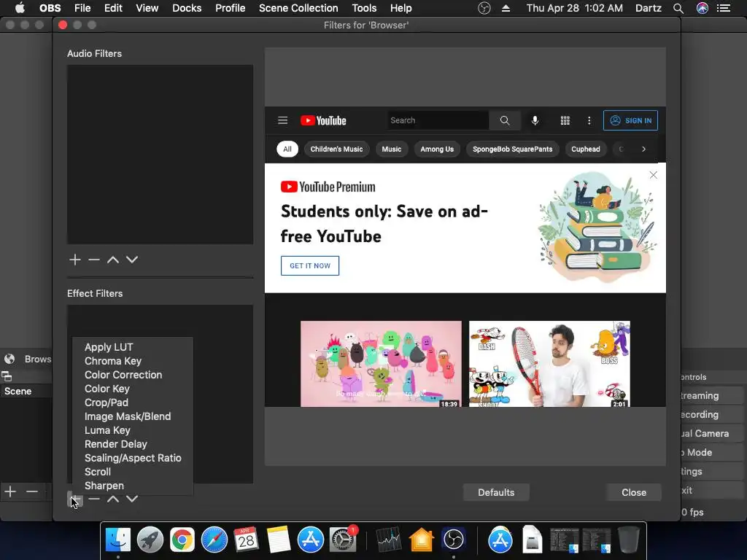This screenshot has height=560, width=747.
Task: Click the Defaults button
Action: 496,492
